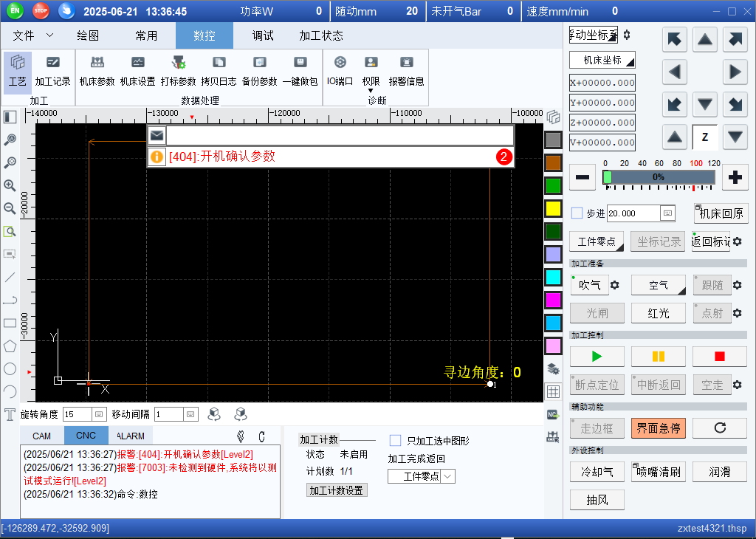Select the yellow layer color swatch
Screen dimensions: 756x539
[553, 209]
